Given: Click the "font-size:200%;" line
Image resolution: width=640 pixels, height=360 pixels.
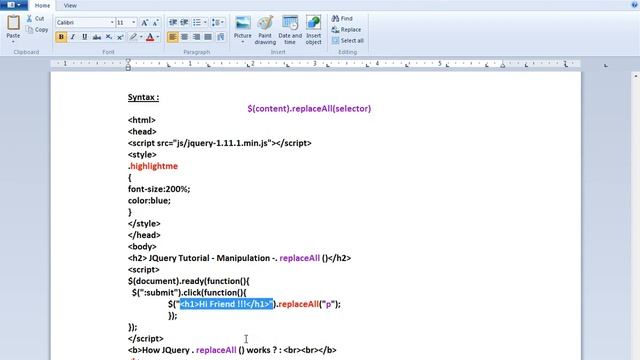Looking at the screenshot, I should tap(159, 189).
